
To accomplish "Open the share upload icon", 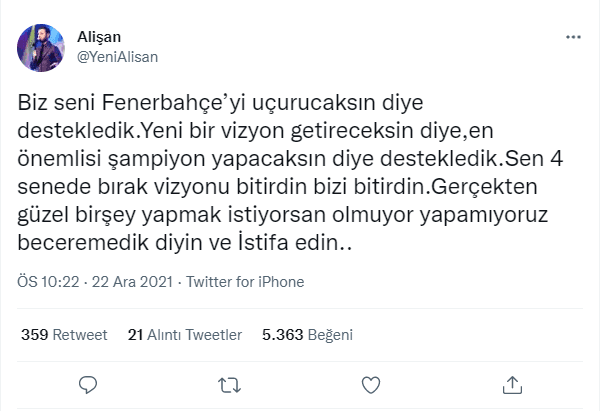I will [x=512, y=384].
